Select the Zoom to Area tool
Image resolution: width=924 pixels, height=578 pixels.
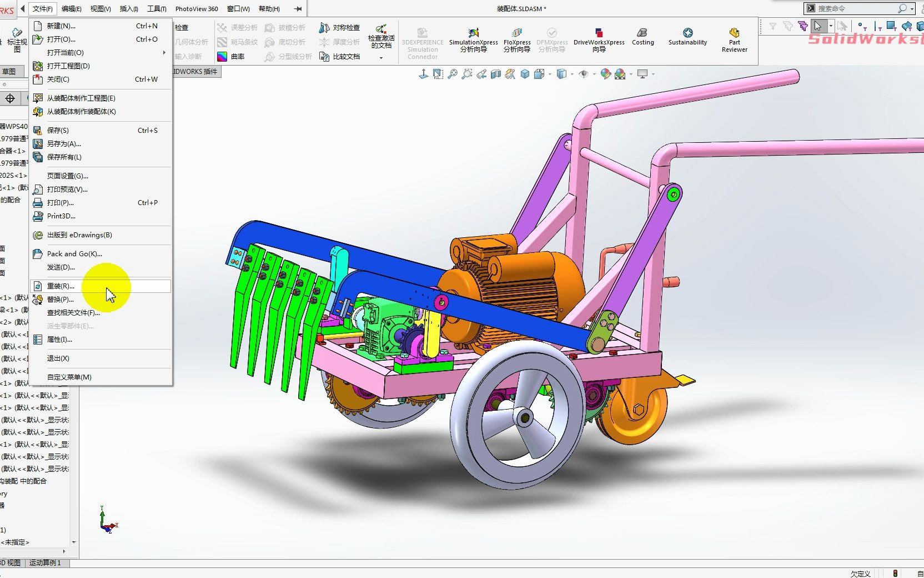coord(468,73)
